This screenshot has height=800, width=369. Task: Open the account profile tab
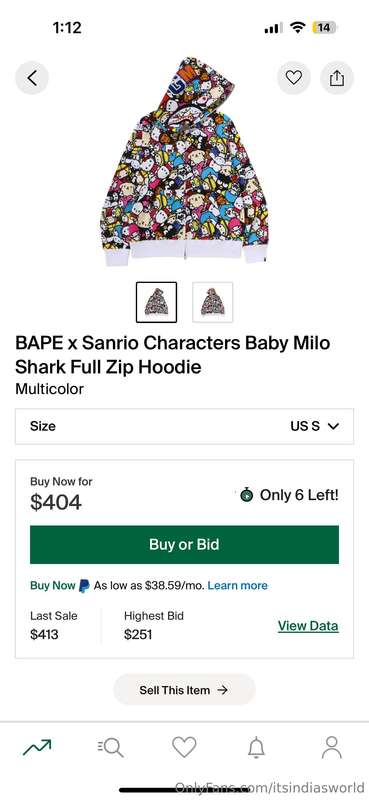coord(332,747)
